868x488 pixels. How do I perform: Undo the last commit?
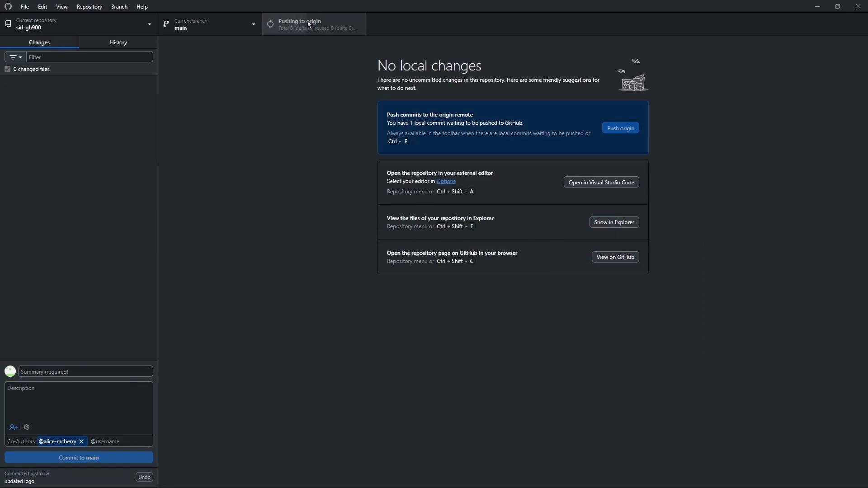tap(144, 477)
